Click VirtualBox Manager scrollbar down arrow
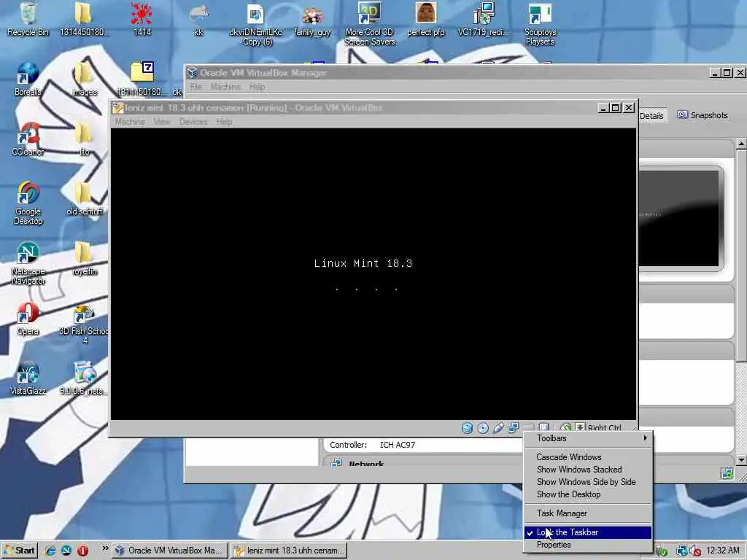This screenshot has width=747, height=560. (x=741, y=459)
